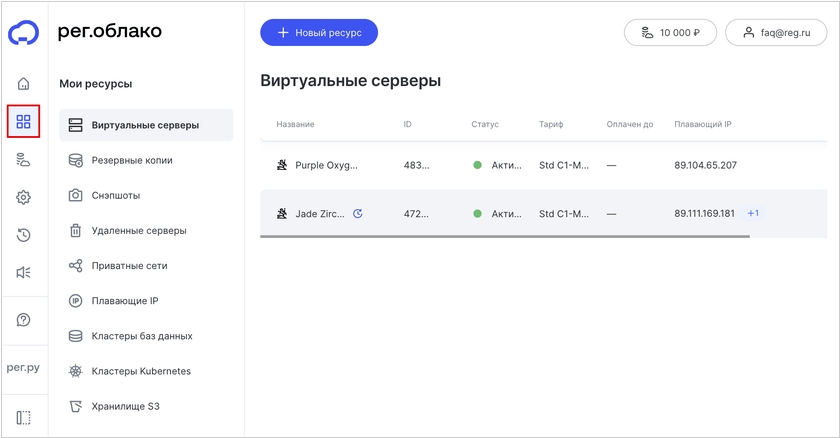Open the home icon in left sidebar
The height and width of the screenshot is (438, 840).
pyautogui.click(x=24, y=84)
